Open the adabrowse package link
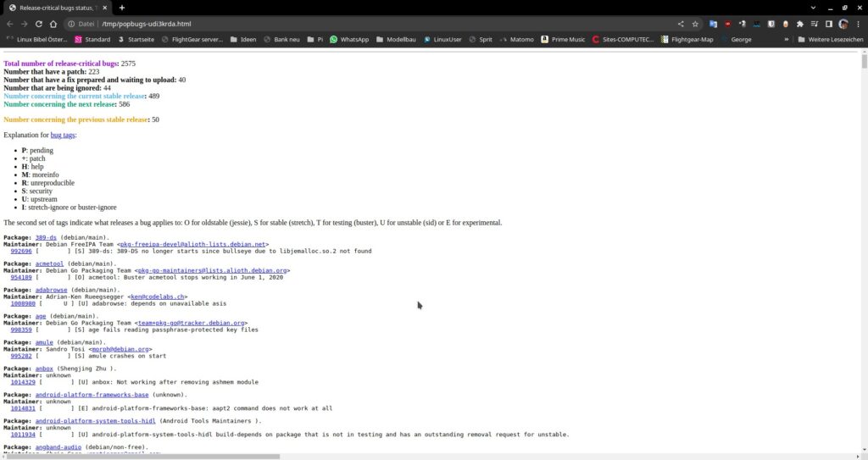The height and width of the screenshot is (460, 868). pyautogui.click(x=51, y=290)
